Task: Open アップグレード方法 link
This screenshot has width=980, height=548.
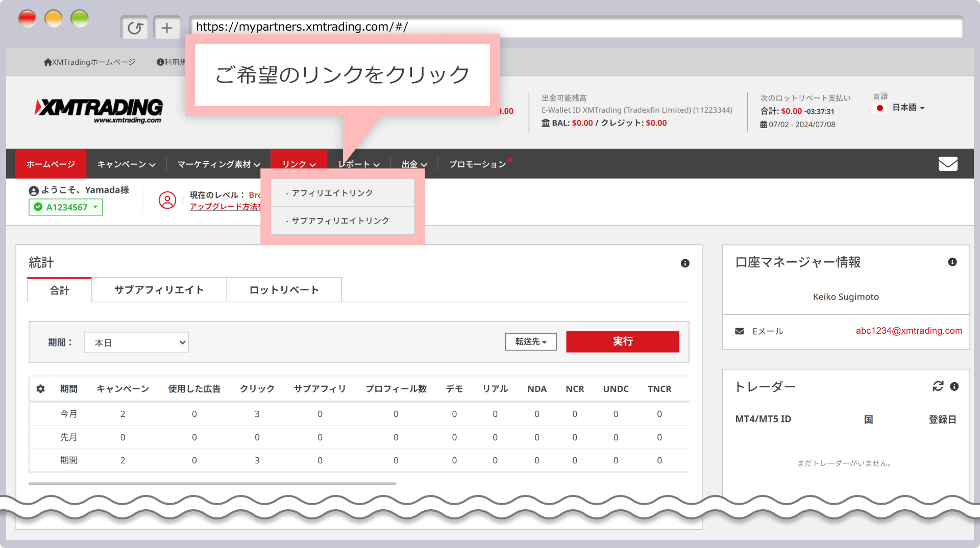Action: coord(225,206)
